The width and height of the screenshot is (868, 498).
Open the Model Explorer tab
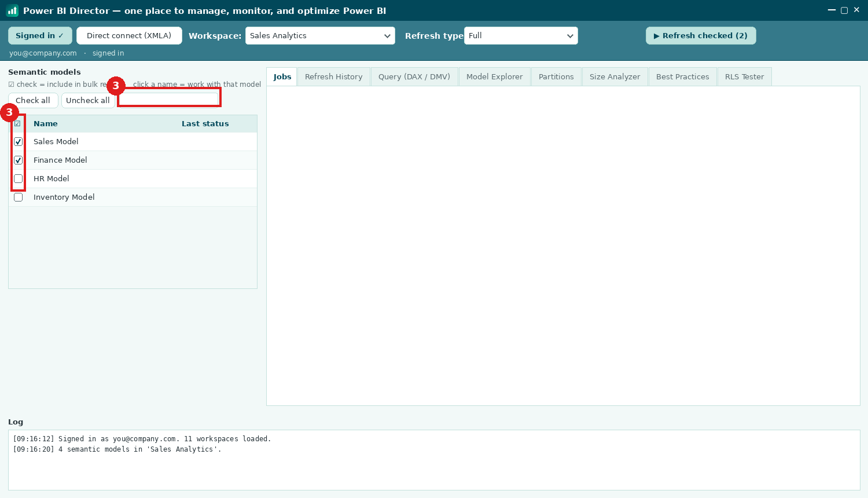495,76
